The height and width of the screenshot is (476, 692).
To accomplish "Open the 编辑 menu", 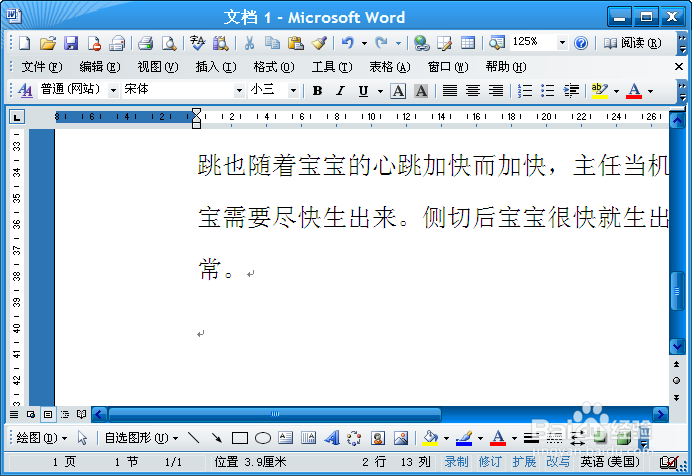I will point(100,67).
